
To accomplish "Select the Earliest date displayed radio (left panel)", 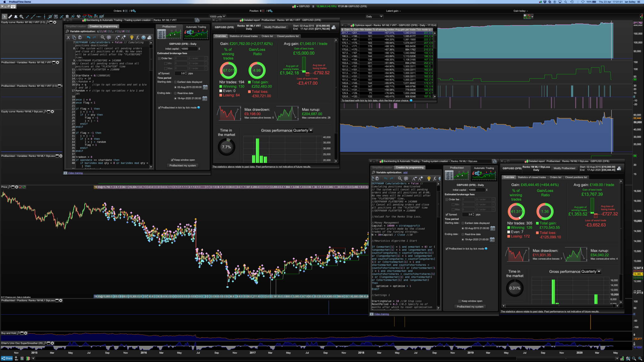I will point(175,82).
